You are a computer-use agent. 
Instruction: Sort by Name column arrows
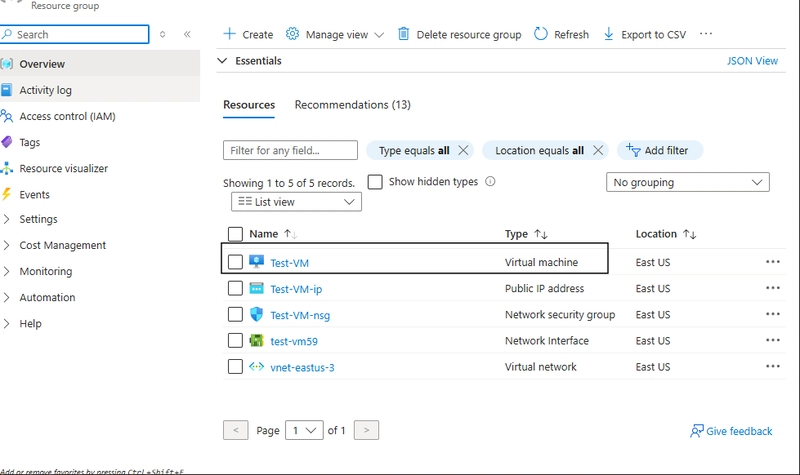click(290, 234)
